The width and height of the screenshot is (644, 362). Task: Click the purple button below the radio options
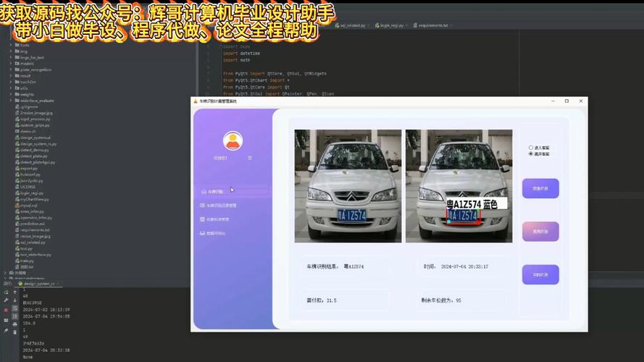(x=540, y=188)
